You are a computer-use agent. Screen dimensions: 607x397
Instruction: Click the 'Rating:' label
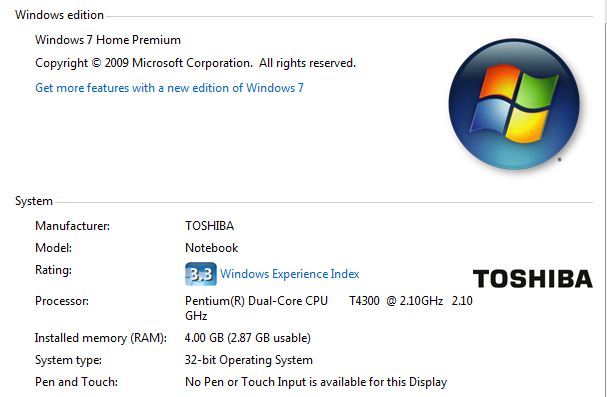[53, 270]
